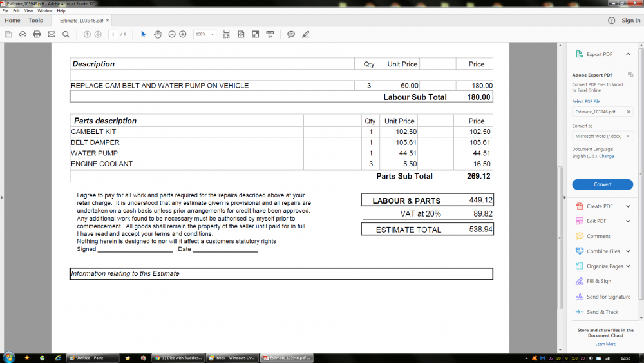Close the Estimate_103946.pdf tab
This screenshot has height=363, width=644.
click(108, 20)
